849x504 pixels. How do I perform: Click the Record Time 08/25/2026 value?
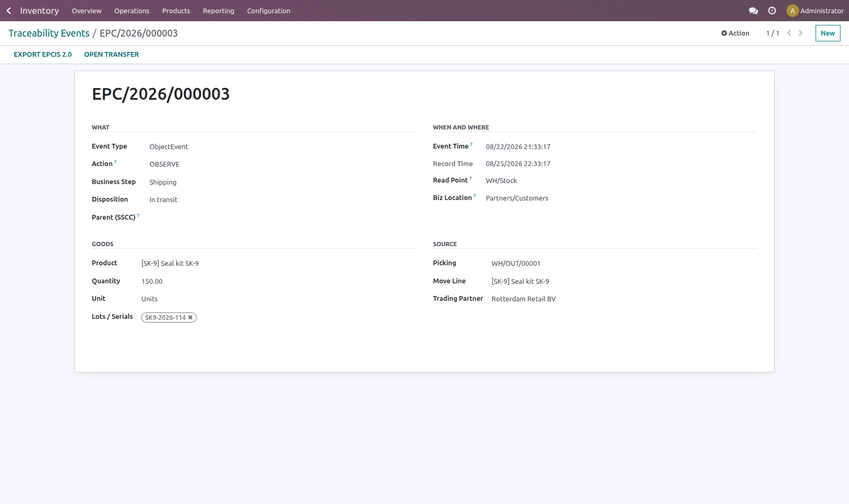tap(518, 163)
